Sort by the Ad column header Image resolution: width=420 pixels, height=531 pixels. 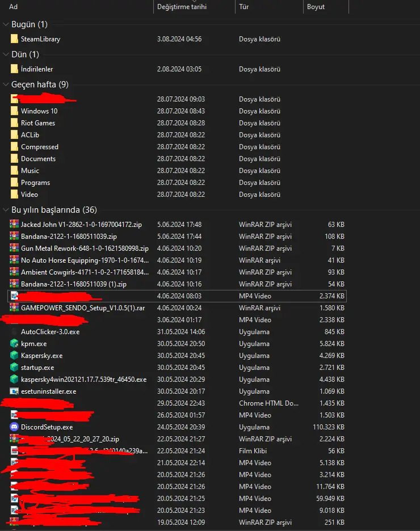pos(13,7)
